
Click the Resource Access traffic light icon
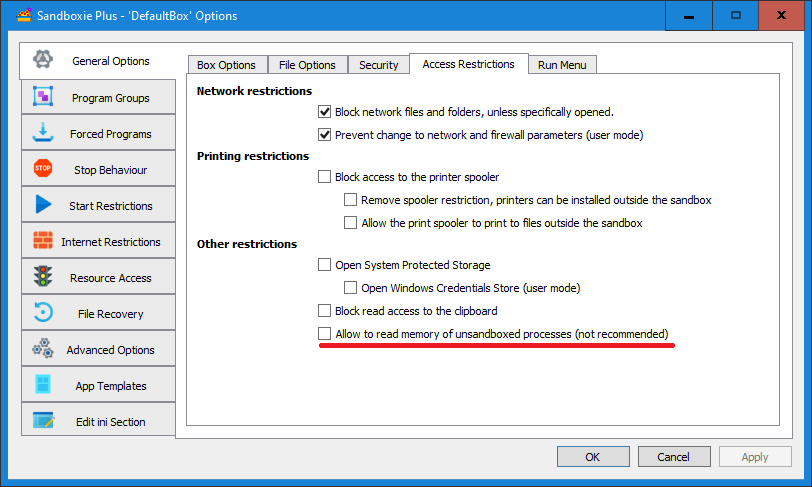43,277
